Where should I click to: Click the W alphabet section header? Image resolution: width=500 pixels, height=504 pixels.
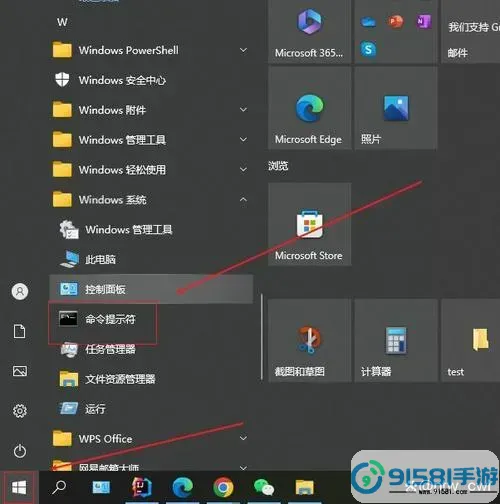coord(62,22)
